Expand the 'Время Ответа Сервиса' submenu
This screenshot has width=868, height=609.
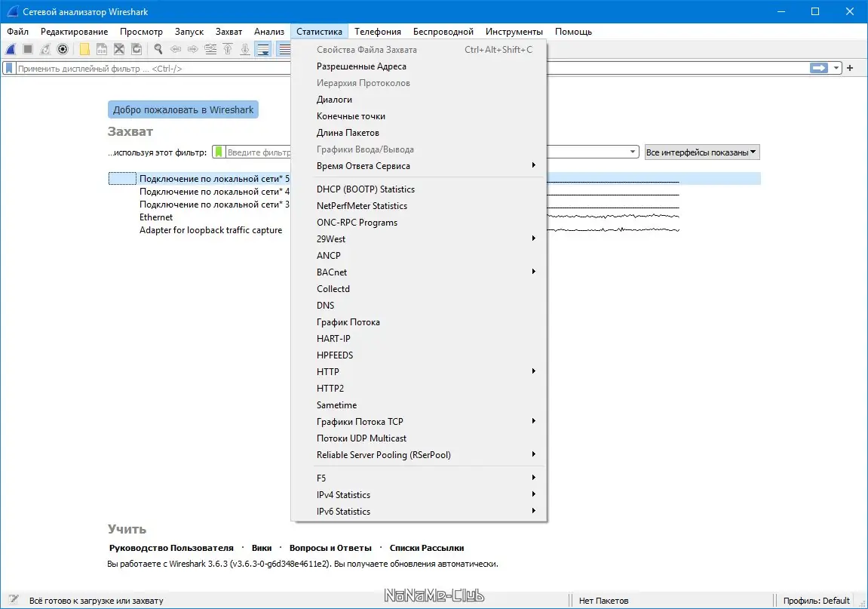(419, 166)
